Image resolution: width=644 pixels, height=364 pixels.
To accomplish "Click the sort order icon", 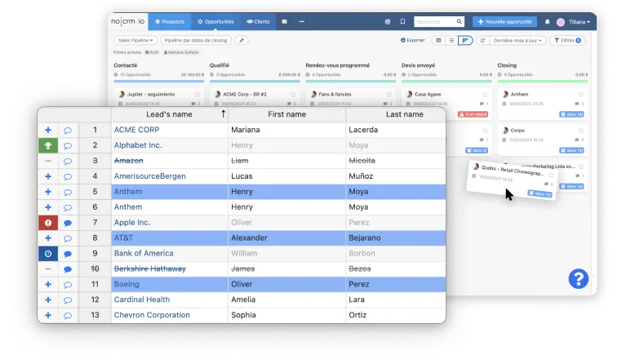I will (482, 40).
